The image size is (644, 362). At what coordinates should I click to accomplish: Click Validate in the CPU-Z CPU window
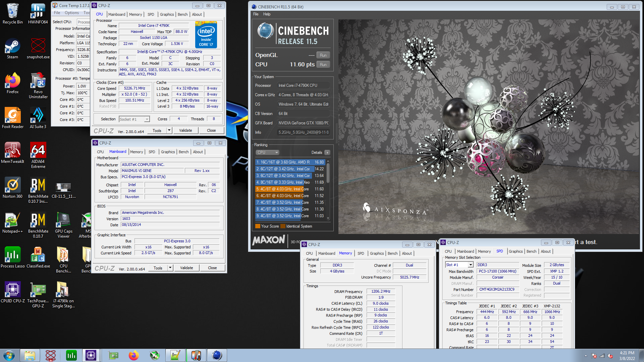185,130
